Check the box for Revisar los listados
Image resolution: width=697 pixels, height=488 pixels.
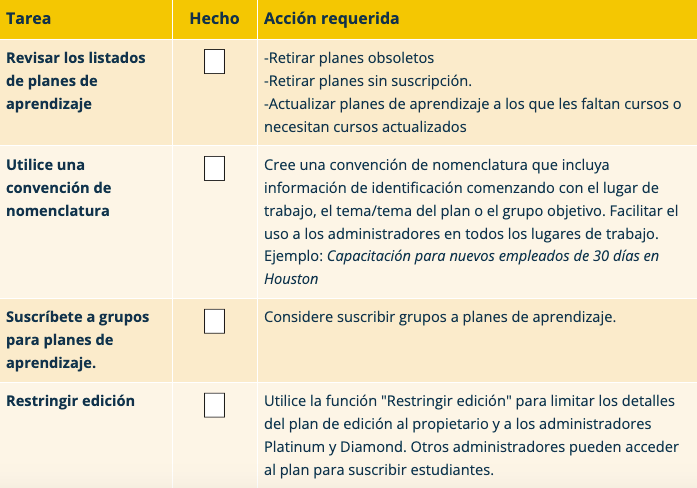click(214, 62)
